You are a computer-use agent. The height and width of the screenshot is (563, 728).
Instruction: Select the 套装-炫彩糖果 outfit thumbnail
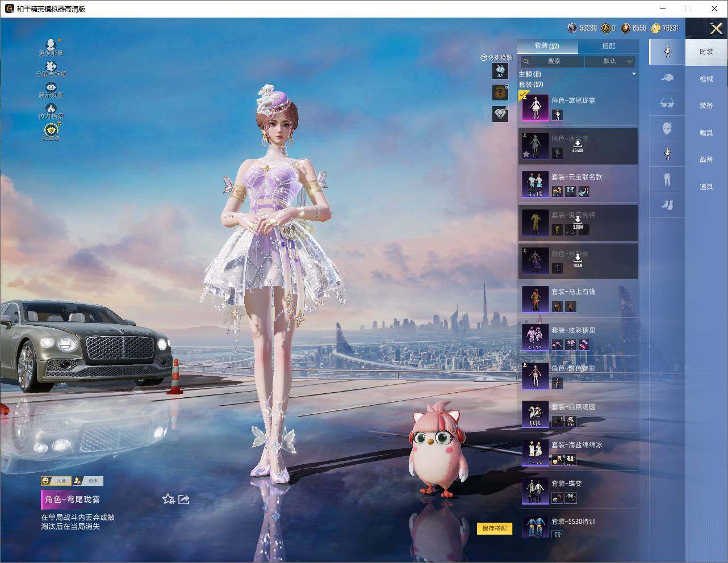535,337
